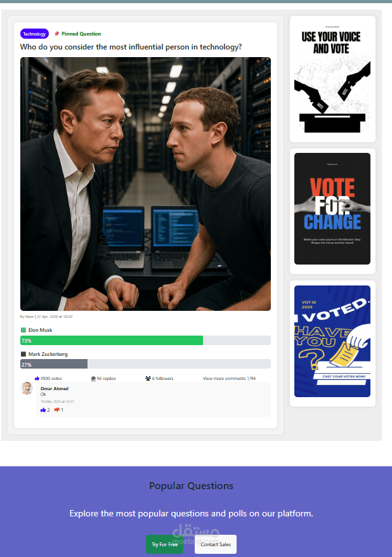Click the red pin icon beside Pinned Question
The height and width of the screenshot is (557, 392).
tap(56, 34)
